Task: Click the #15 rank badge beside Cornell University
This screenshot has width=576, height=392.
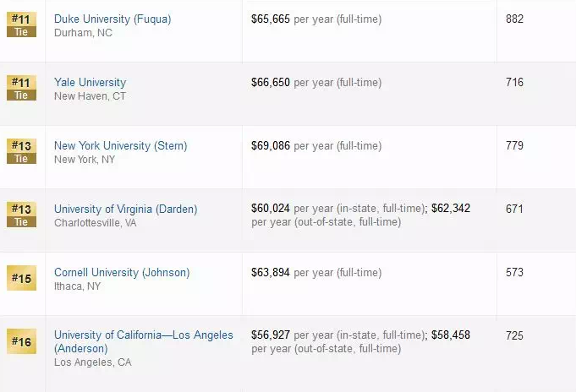Action: (x=21, y=277)
